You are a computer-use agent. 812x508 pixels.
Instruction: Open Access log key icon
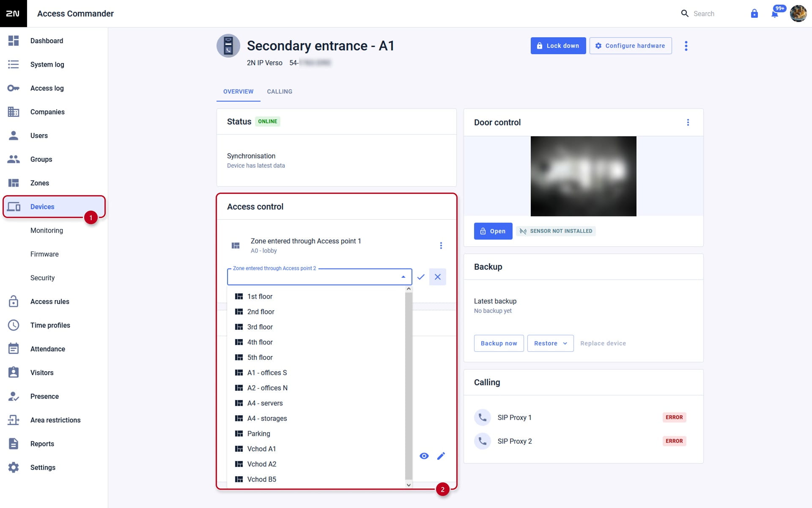point(14,88)
